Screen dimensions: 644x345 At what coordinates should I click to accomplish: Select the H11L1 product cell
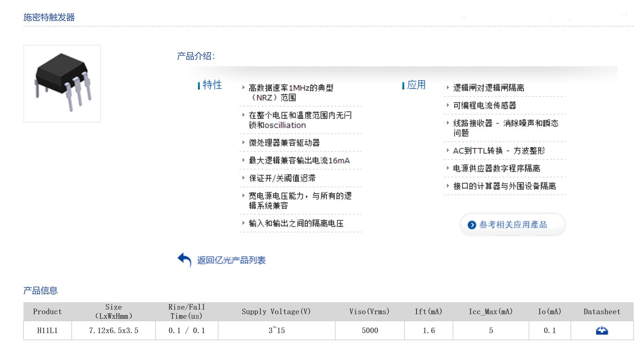(48, 331)
